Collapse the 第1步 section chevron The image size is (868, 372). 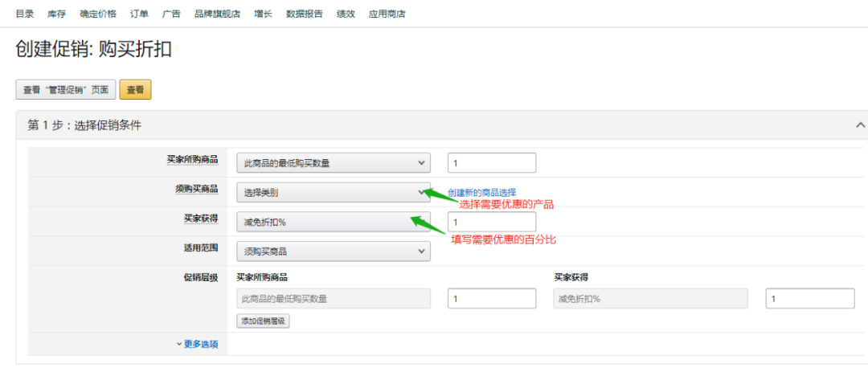[860, 125]
